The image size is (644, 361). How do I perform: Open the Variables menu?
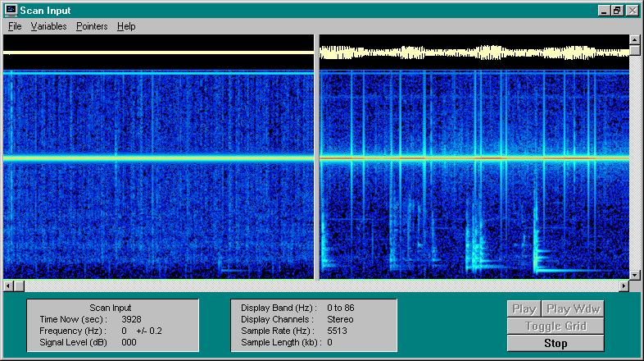[x=48, y=26]
